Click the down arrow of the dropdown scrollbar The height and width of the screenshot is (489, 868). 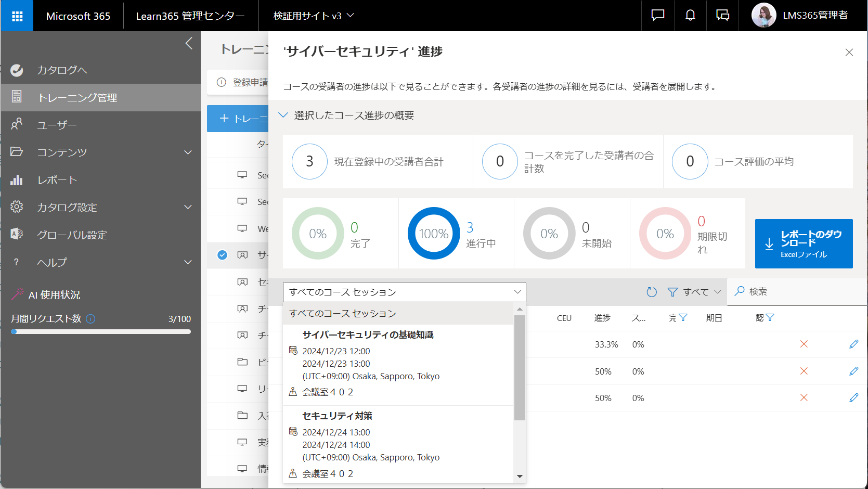tap(520, 477)
